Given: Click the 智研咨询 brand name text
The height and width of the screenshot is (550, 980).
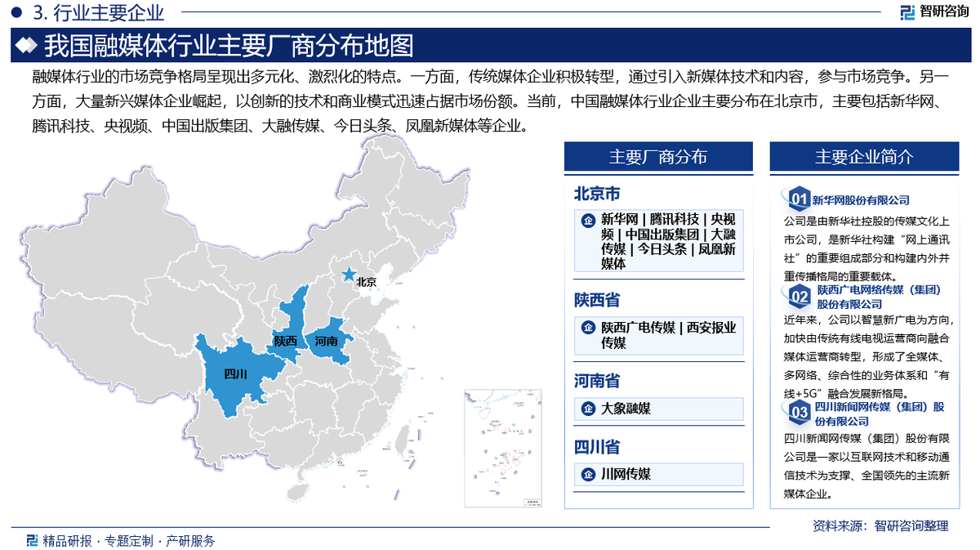Looking at the screenshot, I should pos(944,11).
